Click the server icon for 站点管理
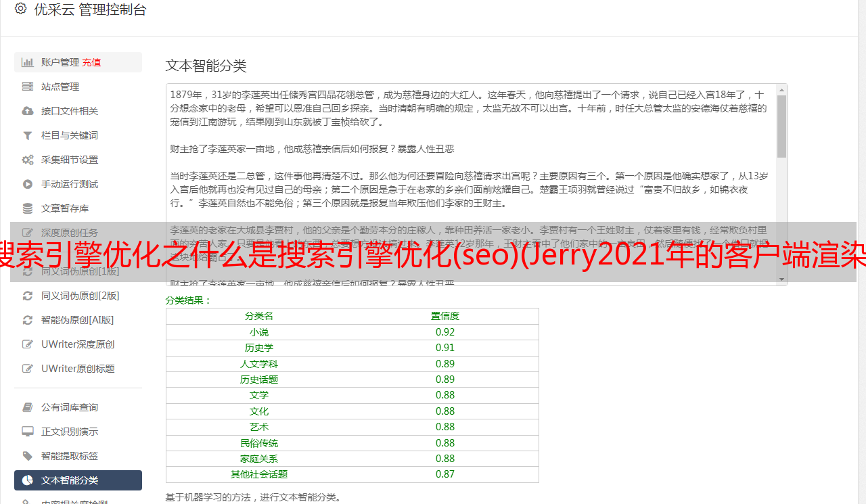The image size is (866, 504). (x=28, y=87)
